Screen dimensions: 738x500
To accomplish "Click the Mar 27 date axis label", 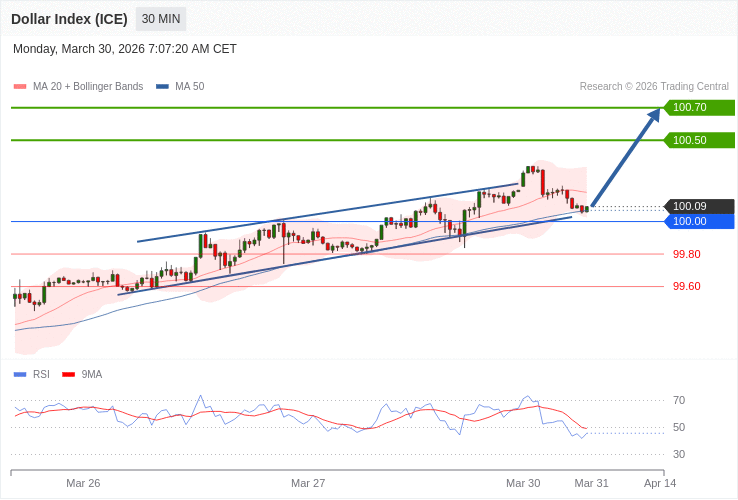I will click(x=308, y=483).
